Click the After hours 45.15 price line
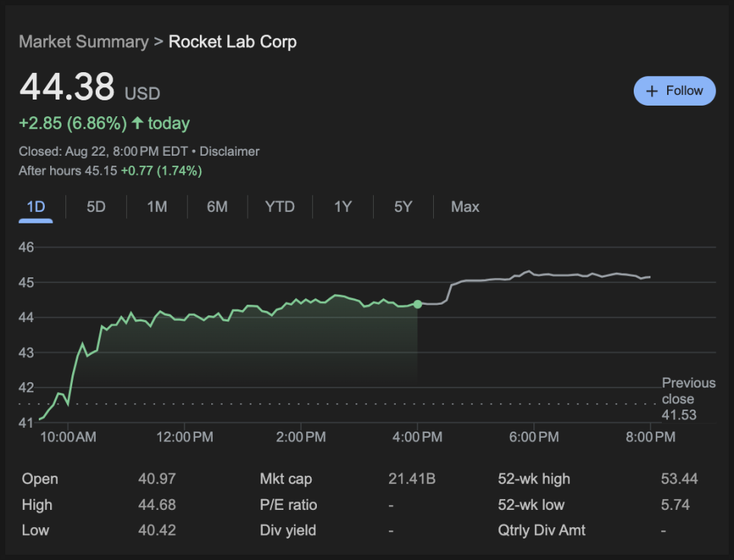 110,171
